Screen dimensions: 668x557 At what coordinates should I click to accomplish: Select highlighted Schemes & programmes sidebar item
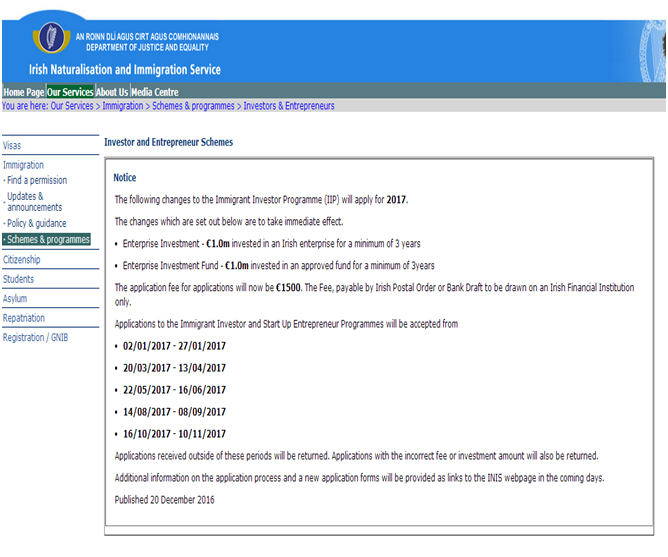[47, 240]
